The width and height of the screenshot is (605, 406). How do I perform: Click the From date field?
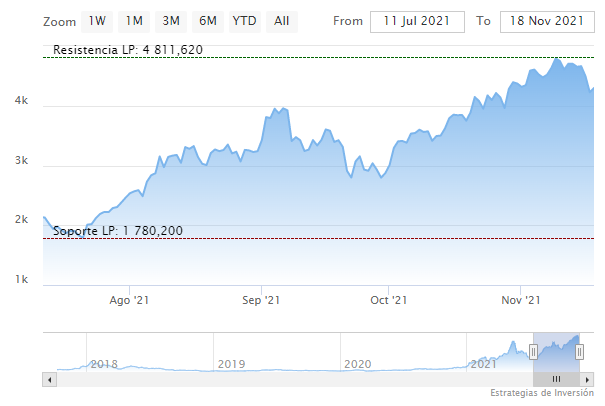coord(416,21)
